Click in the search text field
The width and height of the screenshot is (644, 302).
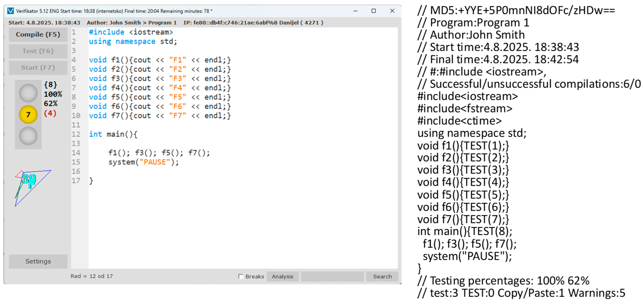click(332, 276)
